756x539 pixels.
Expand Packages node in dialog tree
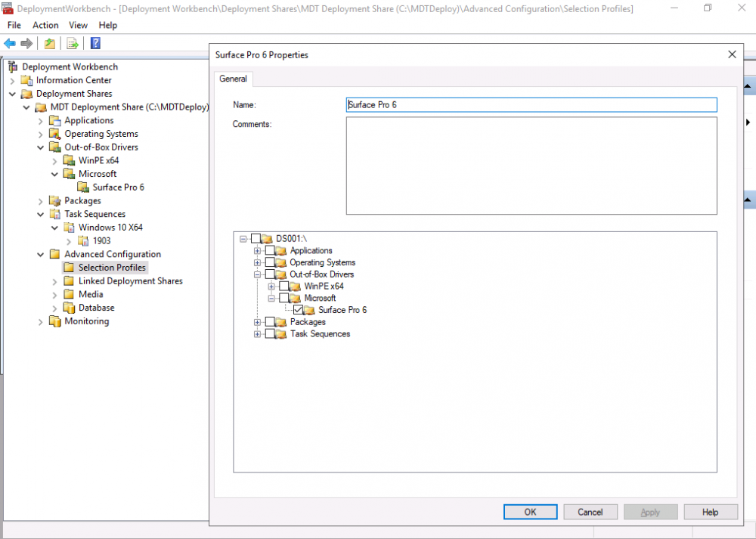[257, 322]
